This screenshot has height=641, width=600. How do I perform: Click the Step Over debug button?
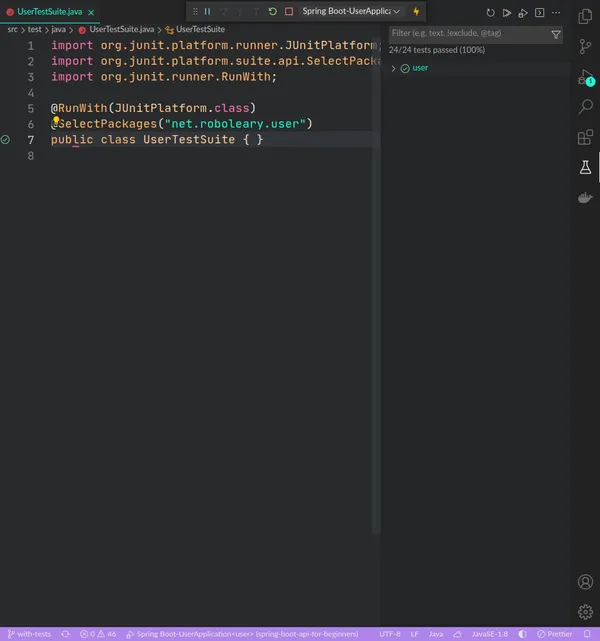click(224, 11)
